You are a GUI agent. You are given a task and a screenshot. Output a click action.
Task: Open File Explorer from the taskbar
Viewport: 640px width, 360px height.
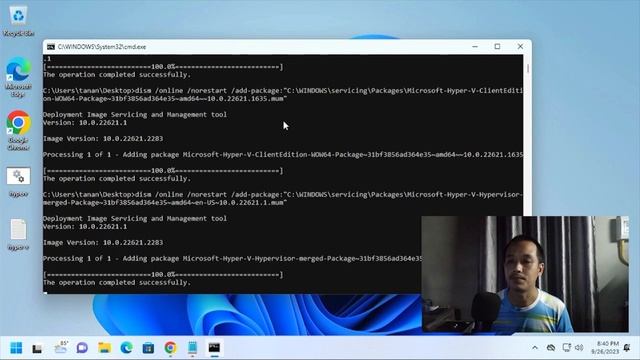coord(104,348)
